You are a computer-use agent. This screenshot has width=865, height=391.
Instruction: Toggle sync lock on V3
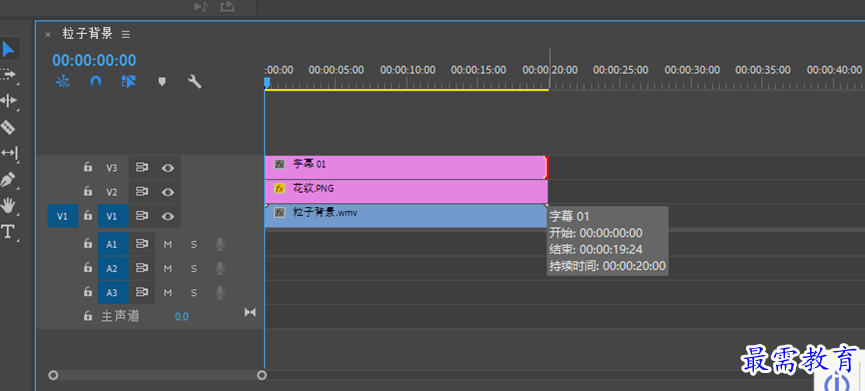[142, 168]
